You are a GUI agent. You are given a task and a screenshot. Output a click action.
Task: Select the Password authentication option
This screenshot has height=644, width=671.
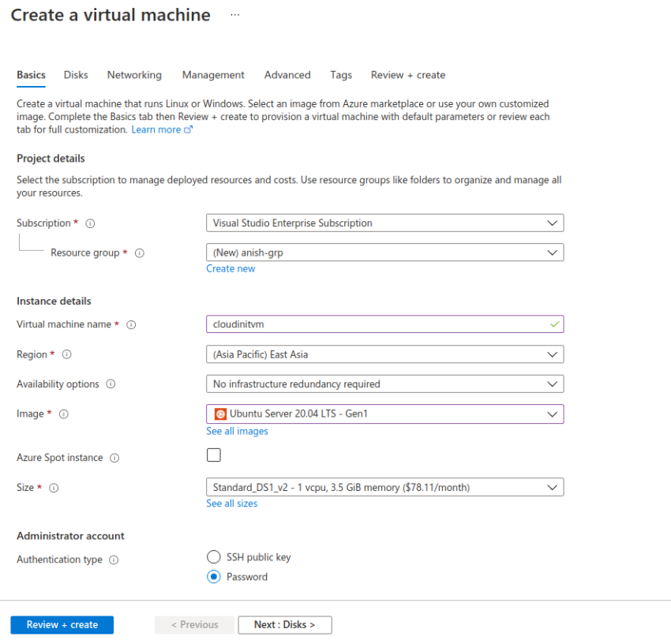(x=213, y=576)
